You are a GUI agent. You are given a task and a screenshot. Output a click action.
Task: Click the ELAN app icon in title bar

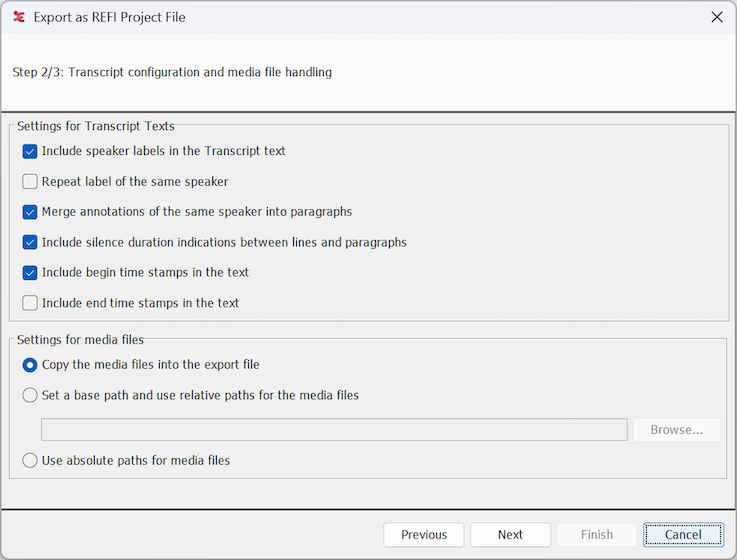pyautogui.click(x=19, y=17)
